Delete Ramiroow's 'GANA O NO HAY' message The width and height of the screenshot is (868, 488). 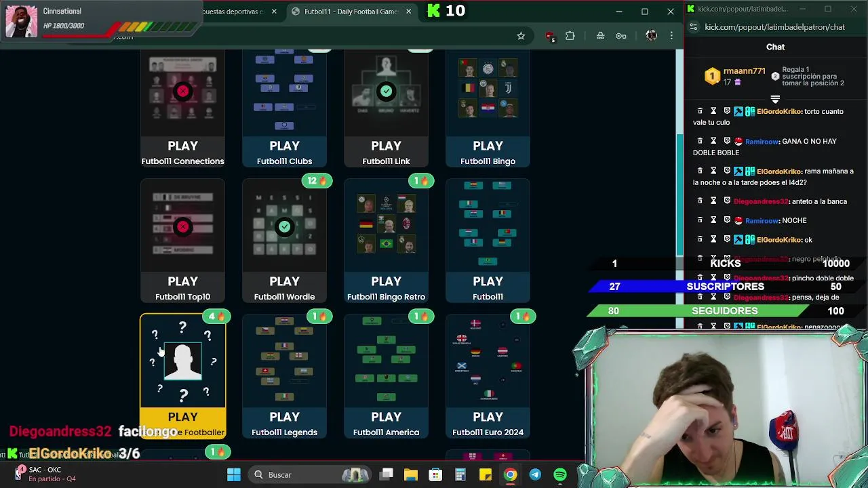[700, 141]
